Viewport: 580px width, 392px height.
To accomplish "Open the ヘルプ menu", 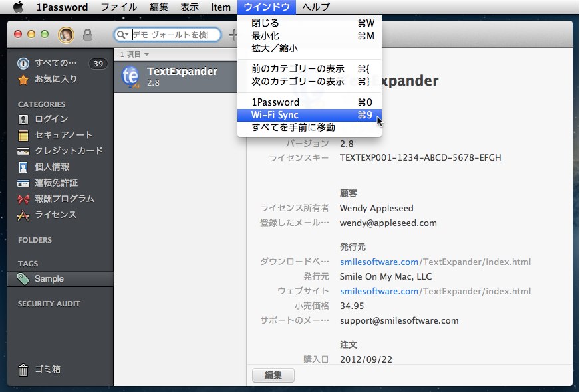I will [316, 7].
